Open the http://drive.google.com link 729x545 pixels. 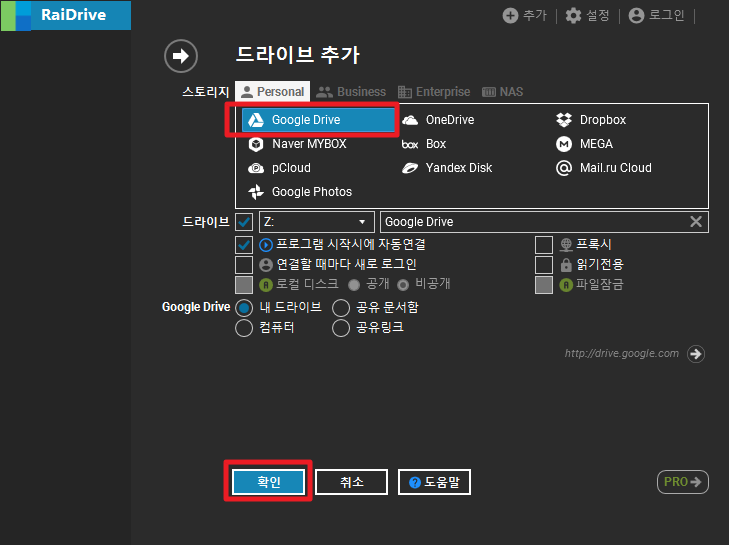[622, 353]
